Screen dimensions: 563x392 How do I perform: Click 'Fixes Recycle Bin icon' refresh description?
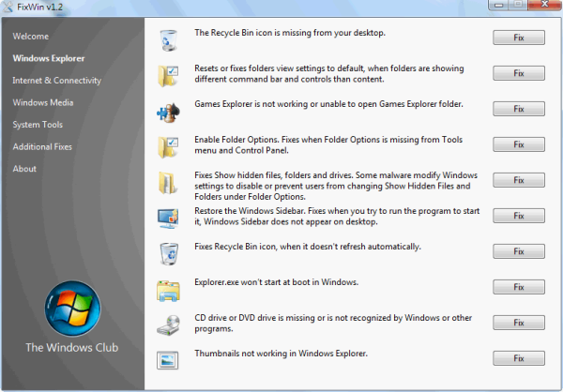coord(308,247)
